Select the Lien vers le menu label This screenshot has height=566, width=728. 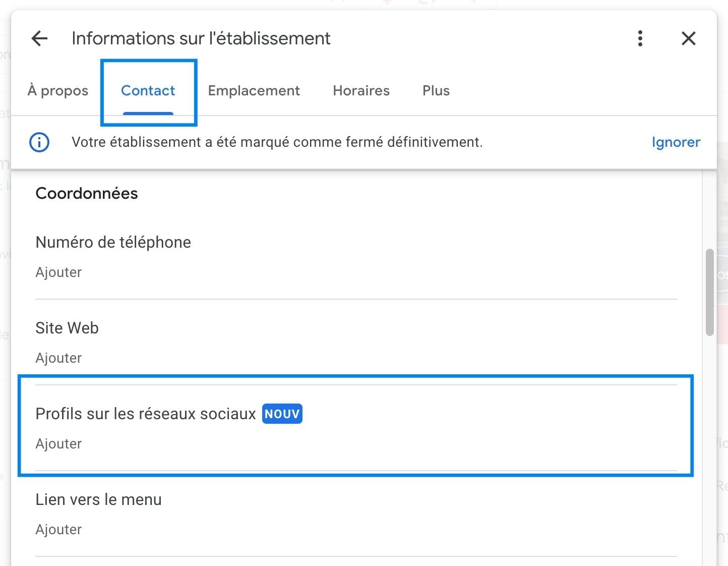[98, 499]
